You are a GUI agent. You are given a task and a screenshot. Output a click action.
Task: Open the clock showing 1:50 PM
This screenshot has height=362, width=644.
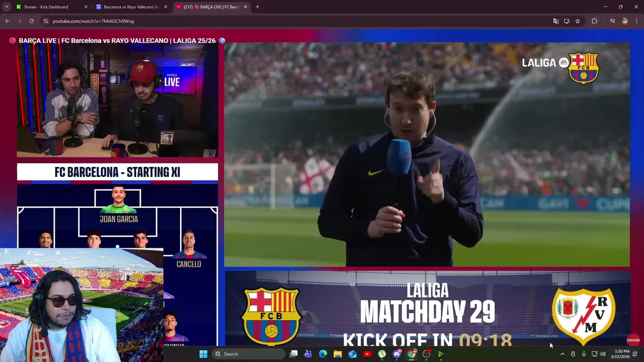point(620,354)
